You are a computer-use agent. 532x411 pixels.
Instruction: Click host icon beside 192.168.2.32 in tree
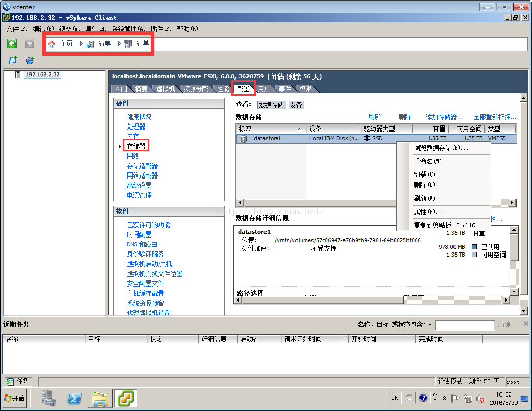(18, 74)
